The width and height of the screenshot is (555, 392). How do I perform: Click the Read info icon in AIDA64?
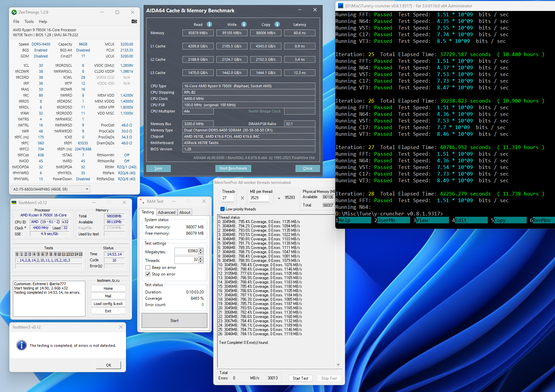point(209,24)
